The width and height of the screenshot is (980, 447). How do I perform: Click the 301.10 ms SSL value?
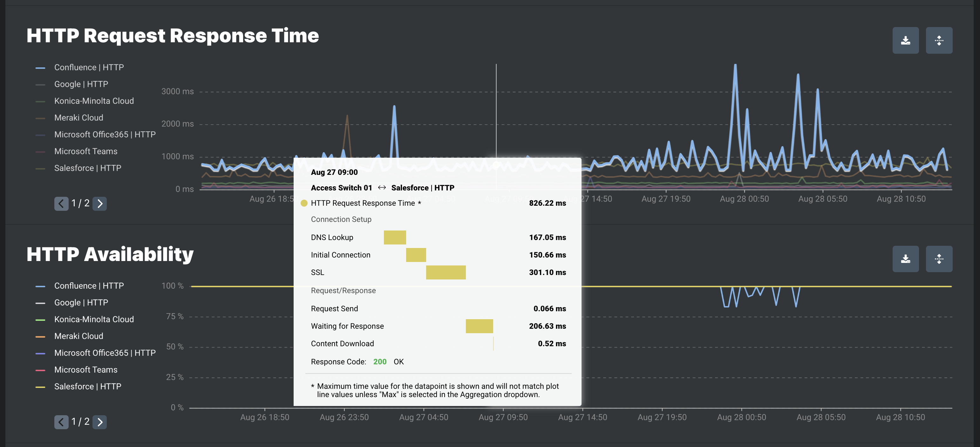click(x=548, y=272)
